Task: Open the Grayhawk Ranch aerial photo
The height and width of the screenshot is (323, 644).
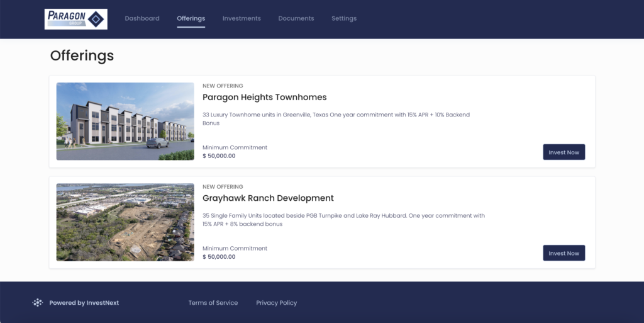Action: (x=125, y=222)
